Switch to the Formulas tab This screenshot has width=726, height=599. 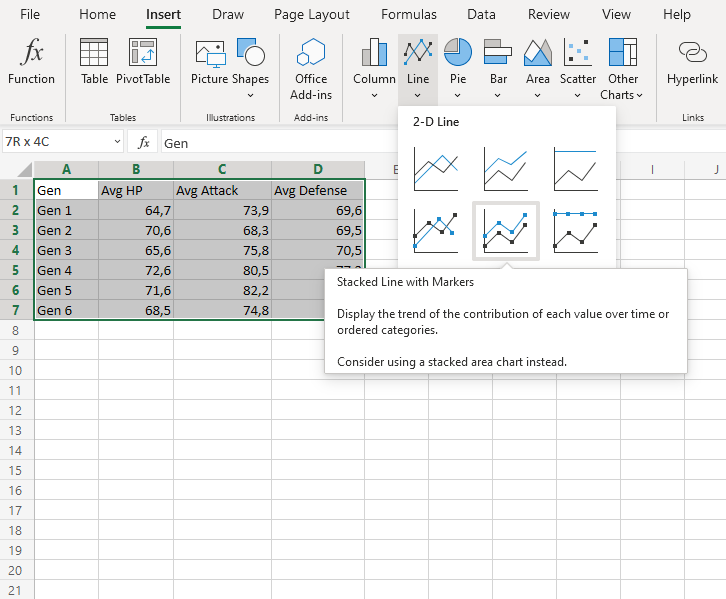tap(408, 15)
